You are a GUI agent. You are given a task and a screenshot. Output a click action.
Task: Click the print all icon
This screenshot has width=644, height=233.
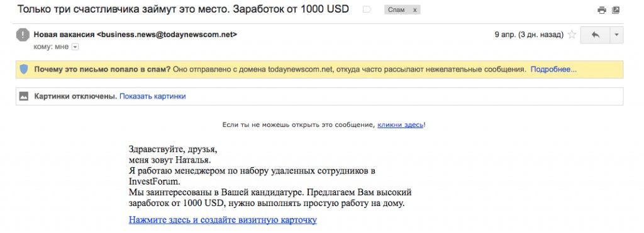coord(602,10)
